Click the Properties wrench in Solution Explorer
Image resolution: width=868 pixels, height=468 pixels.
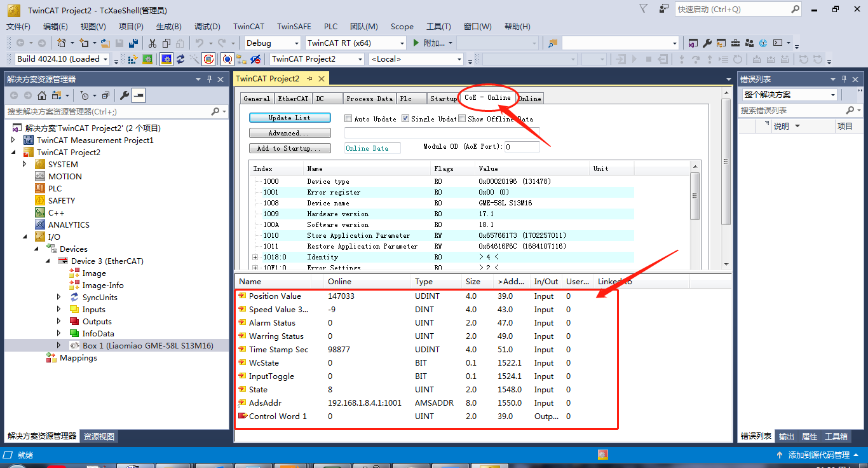coord(125,95)
